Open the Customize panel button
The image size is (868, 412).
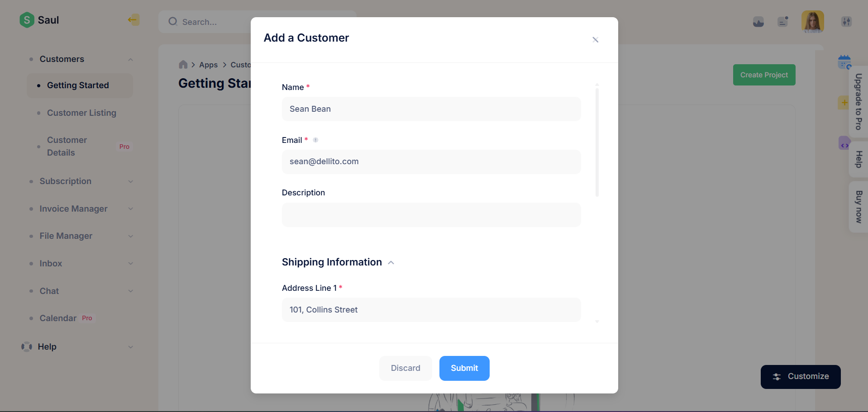[x=800, y=377]
